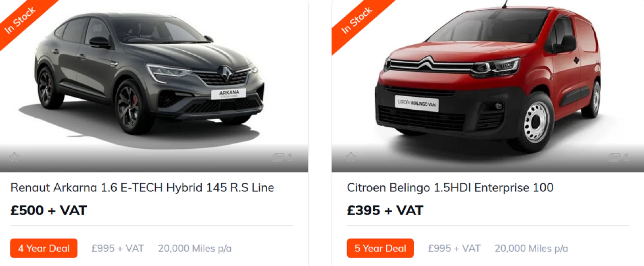
Task: Click the Citroen chevron logo on red van
Action: (427, 63)
